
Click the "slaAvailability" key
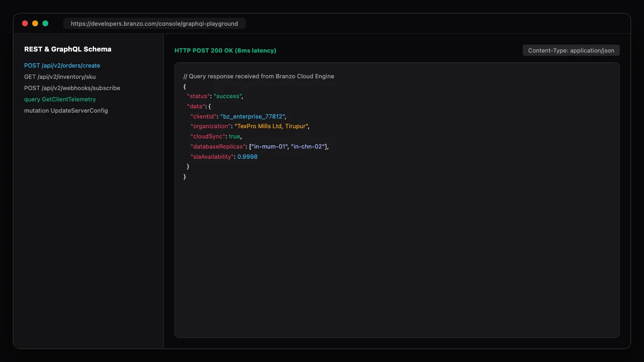(212, 157)
